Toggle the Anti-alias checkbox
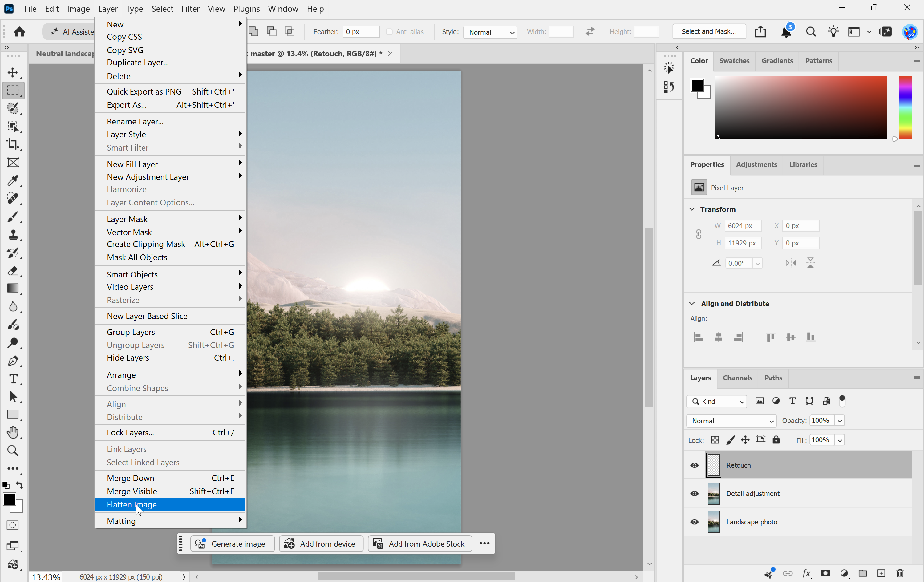924x582 pixels. pyautogui.click(x=389, y=32)
